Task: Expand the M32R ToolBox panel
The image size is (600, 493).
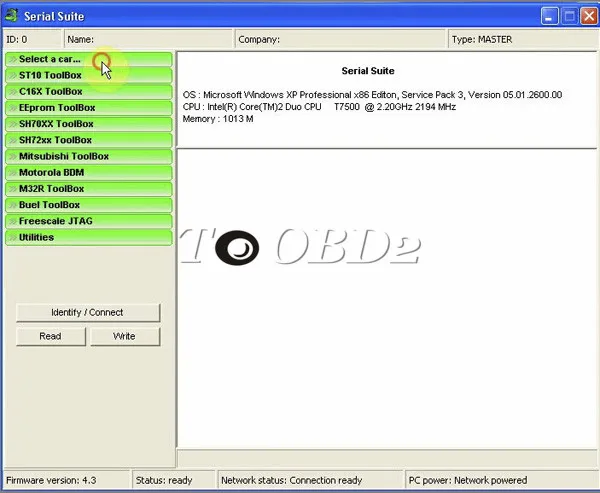Action: coord(89,189)
